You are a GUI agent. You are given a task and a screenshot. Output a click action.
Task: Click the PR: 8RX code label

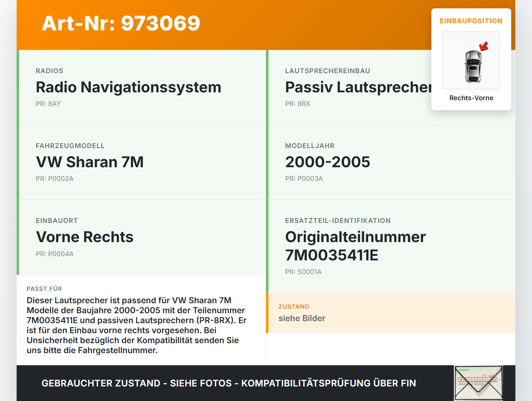click(x=298, y=104)
